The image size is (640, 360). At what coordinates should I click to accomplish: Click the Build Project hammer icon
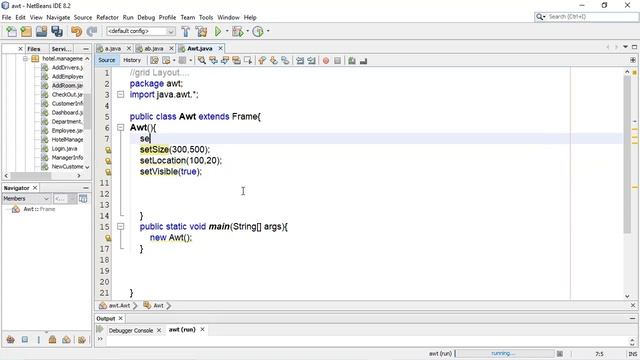coord(186,31)
